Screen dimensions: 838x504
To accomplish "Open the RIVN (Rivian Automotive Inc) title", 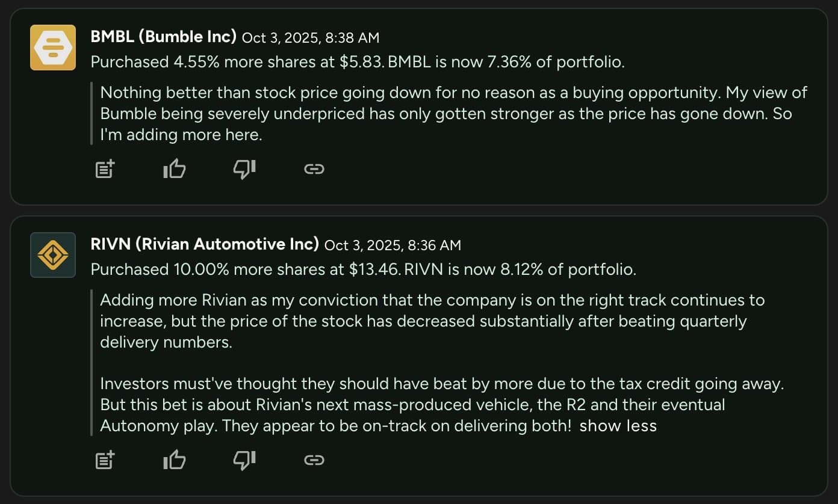I will coord(204,244).
